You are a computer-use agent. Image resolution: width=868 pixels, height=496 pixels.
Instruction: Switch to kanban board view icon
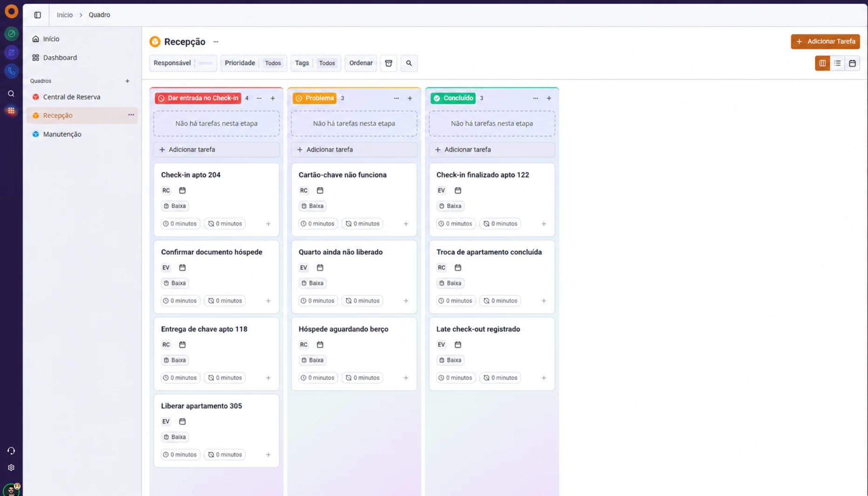tap(822, 63)
